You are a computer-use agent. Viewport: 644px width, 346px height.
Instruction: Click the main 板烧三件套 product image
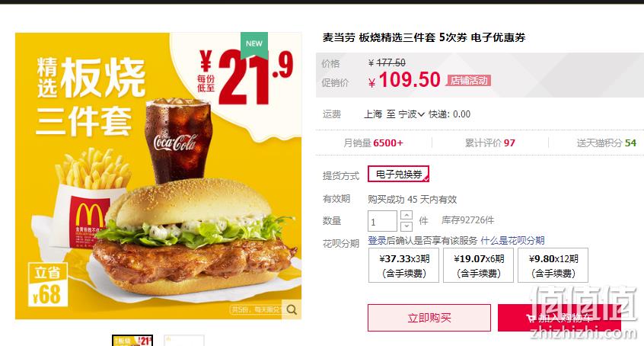[158, 176]
